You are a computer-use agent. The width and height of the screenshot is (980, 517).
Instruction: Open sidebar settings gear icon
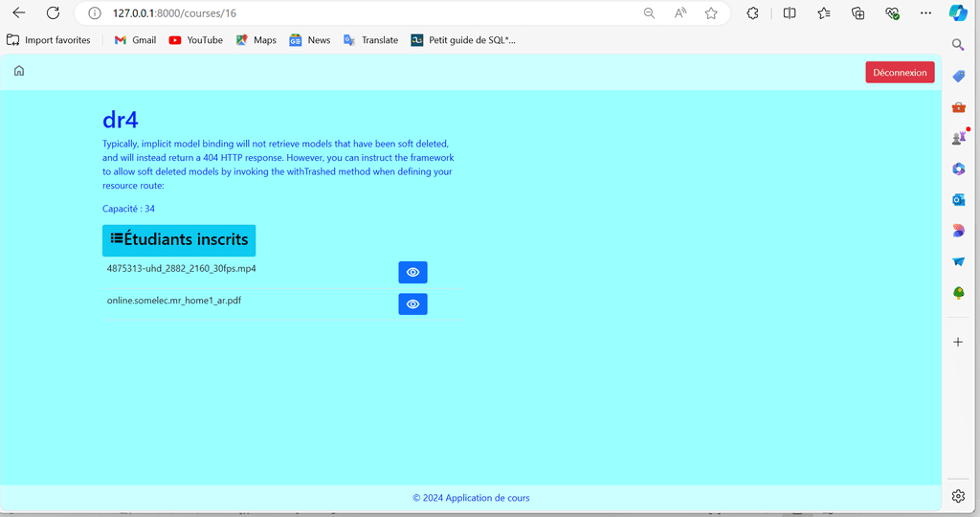click(x=958, y=496)
